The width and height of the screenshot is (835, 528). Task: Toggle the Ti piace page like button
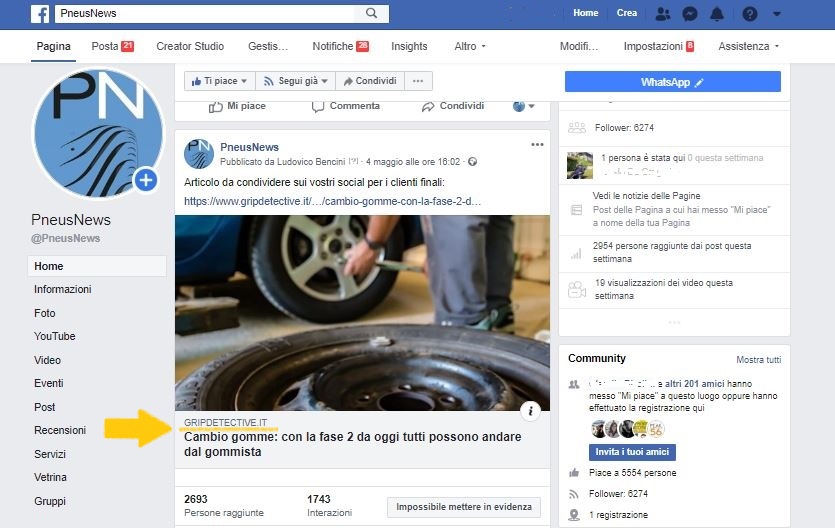click(214, 81)
